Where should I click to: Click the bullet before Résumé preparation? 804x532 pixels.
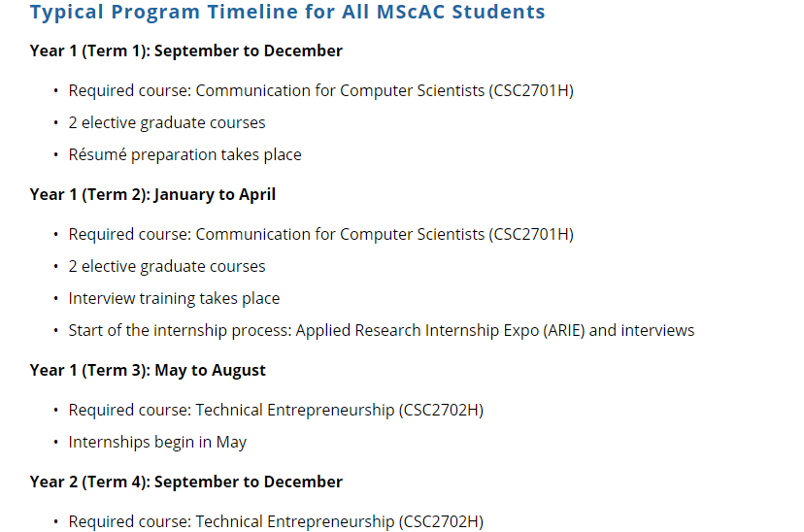click(x=56, y=154)
